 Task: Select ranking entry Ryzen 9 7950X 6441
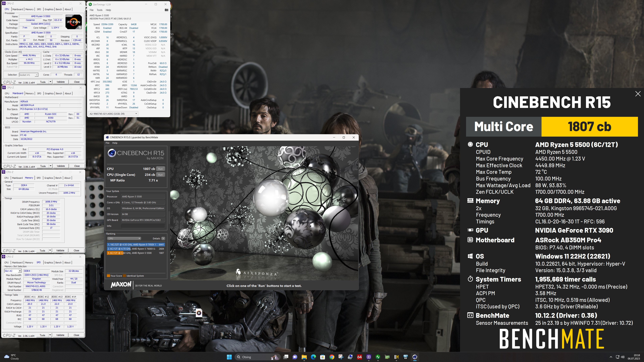coord(136,245)
